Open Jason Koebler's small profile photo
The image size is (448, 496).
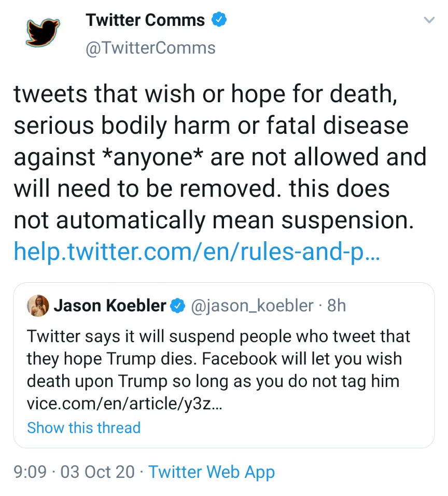pos(38,306)
